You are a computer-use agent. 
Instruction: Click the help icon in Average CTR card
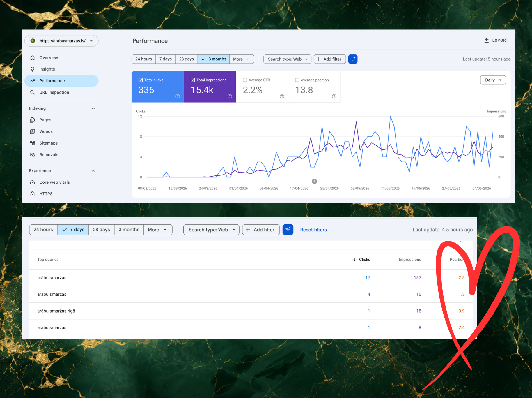tap(282, 96)
